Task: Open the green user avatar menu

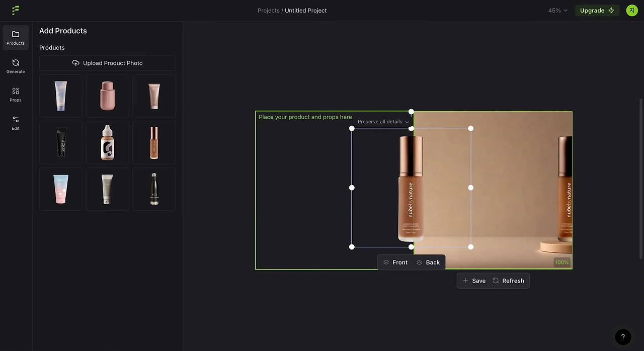Action: 632,10
